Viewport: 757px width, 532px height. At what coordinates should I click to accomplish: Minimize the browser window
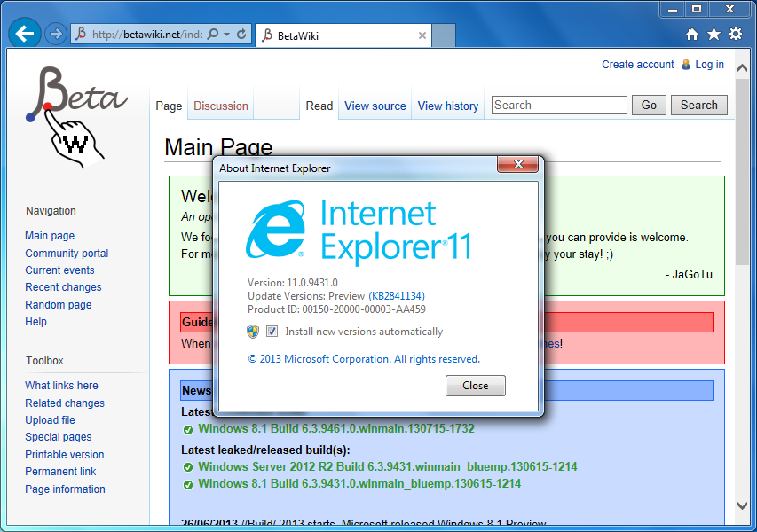[673, 9]
